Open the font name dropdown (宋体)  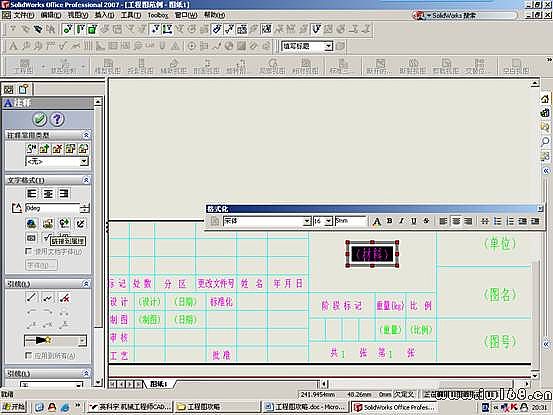(307, 221)
